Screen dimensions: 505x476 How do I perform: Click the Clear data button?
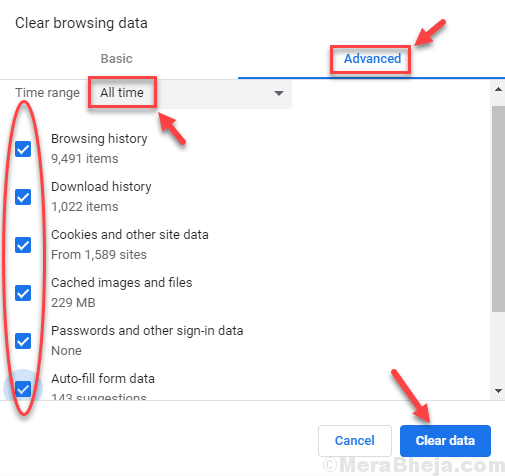445,440
